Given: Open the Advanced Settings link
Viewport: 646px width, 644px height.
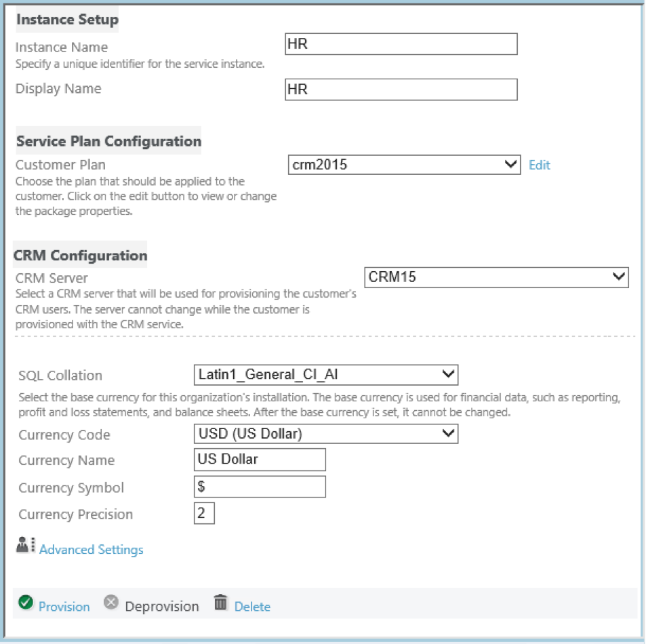Looking at the screenshot, I should click(92, 550).
